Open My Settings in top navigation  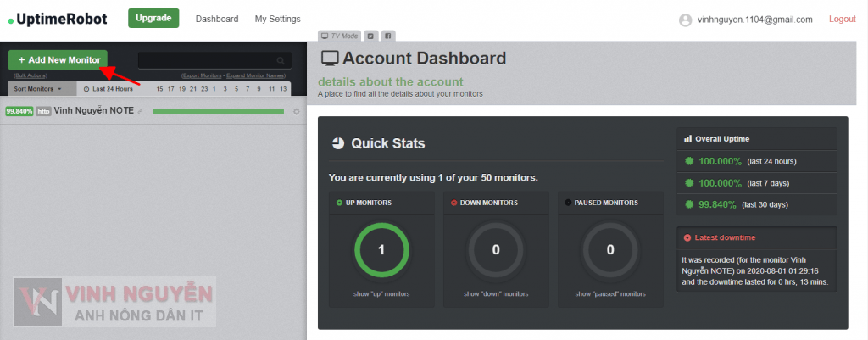(277, 19)
